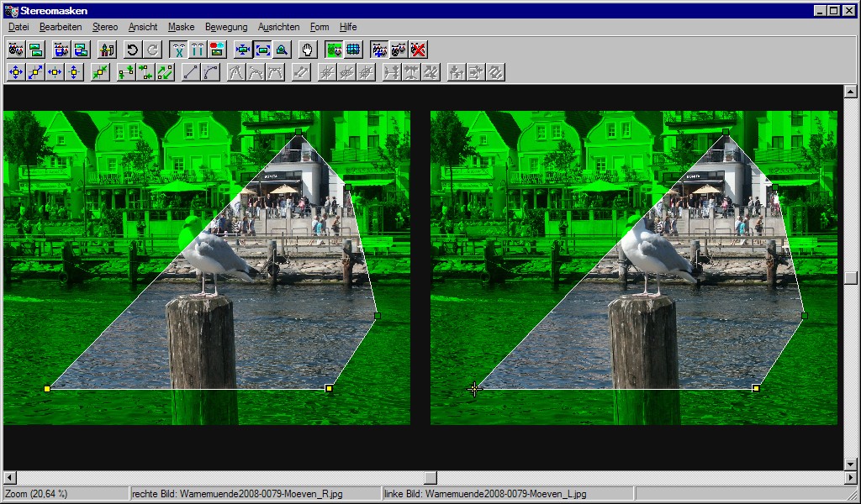Toggle the crossed-eyes view mode button
Viewport: 861px width, 504px height.
click(177, 50)
